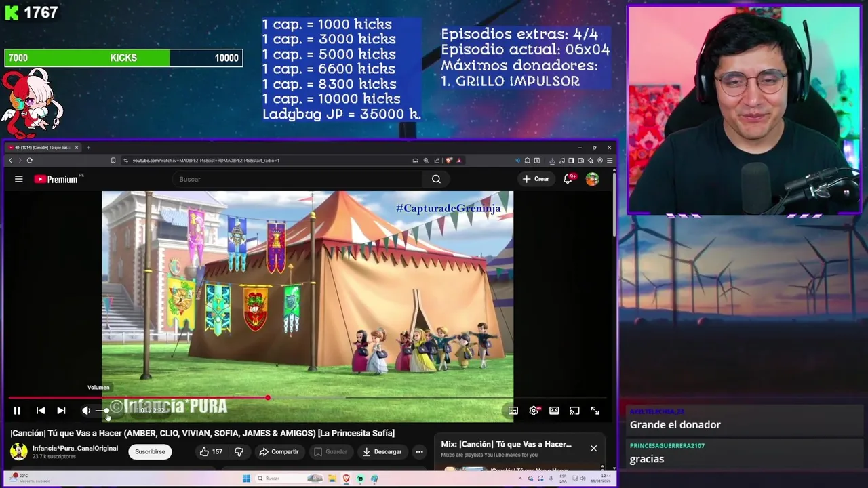Pause the YouTube video
868x488 pixels.
[17, 411]
